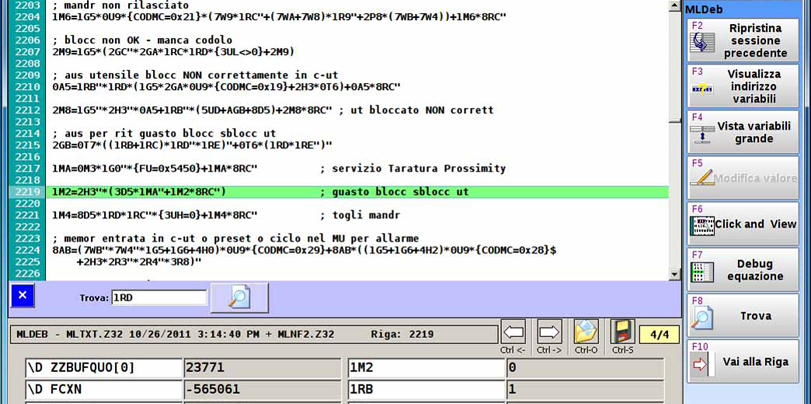
Task: Click F5 Modifica valore button
Action: (743, 178)
